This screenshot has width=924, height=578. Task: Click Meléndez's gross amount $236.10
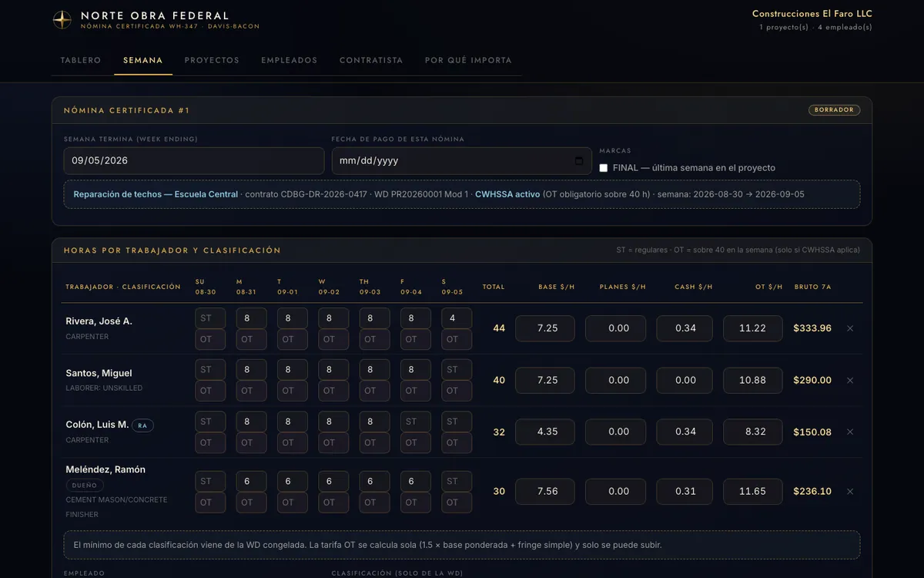[812, 492]
